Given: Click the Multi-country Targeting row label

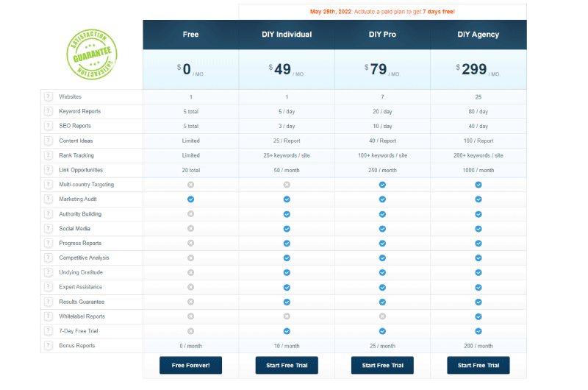Looking at the screenshot, I should 87,185.
